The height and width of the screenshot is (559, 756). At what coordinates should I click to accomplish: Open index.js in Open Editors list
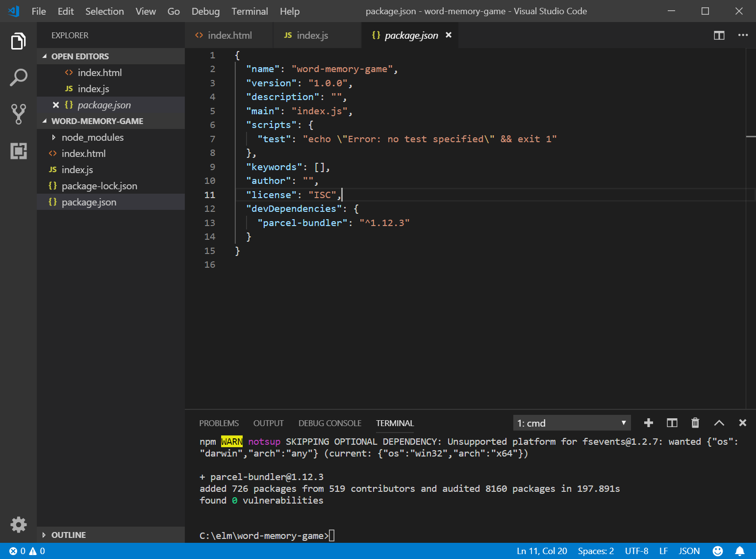click(x=111, y=89)
